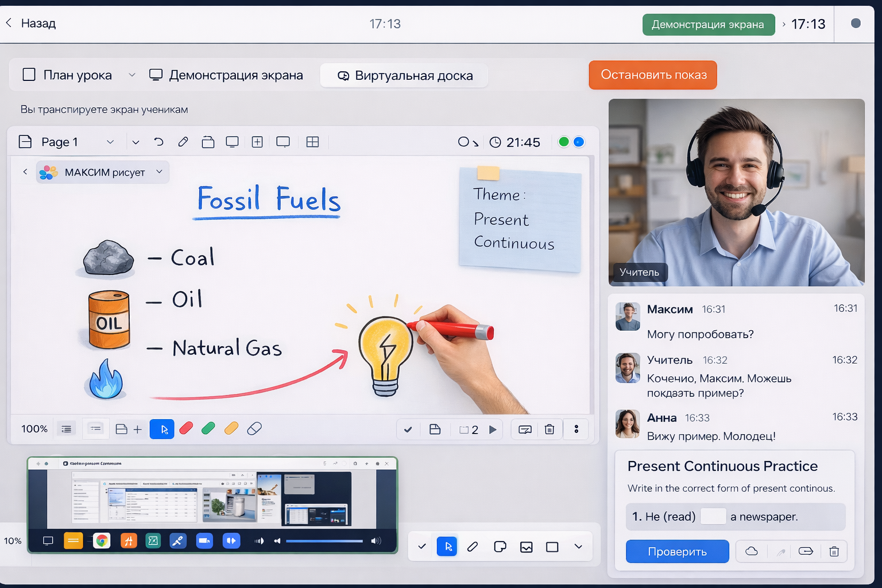
Task: Click the Undo arrow on the whiteboard toolbar
Action: click(159, 142)
